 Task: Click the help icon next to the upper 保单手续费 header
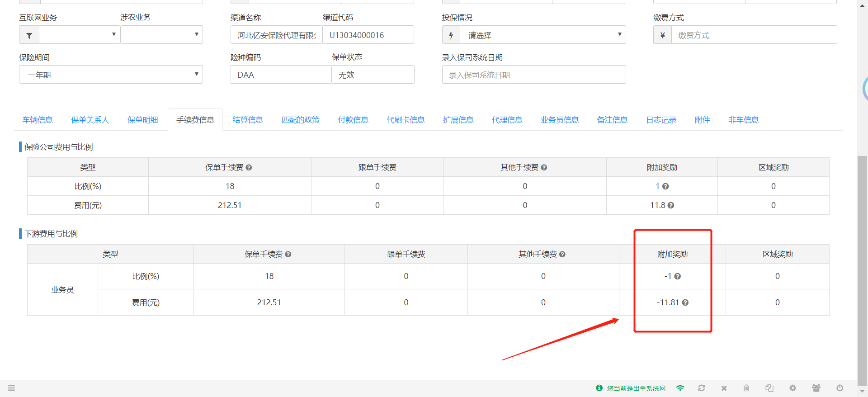(x=249, y=167)
